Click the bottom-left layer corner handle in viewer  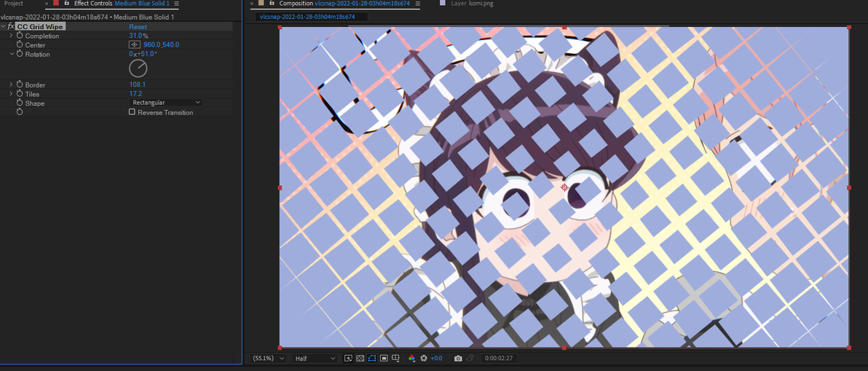(280, 348)
